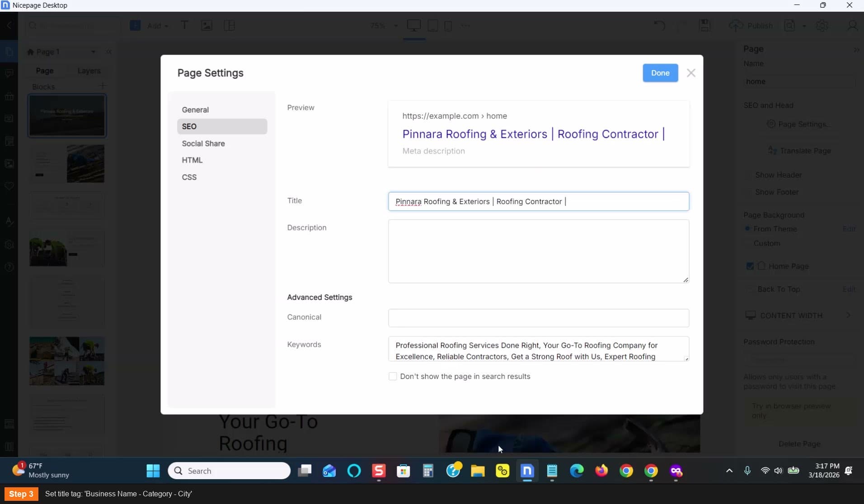Open the user account icon
864x504 pixels.
tap(852, 26)
